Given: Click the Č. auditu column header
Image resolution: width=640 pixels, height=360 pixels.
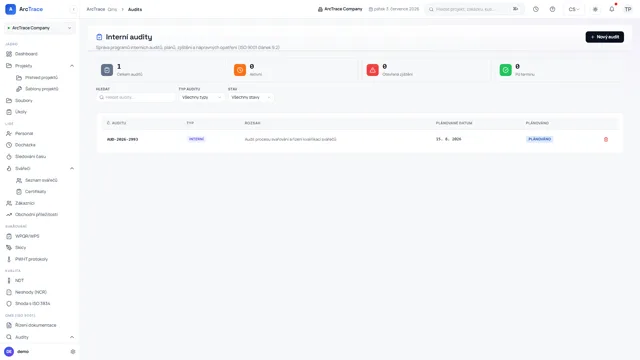Looking at the screenshot, I should 117,123.
